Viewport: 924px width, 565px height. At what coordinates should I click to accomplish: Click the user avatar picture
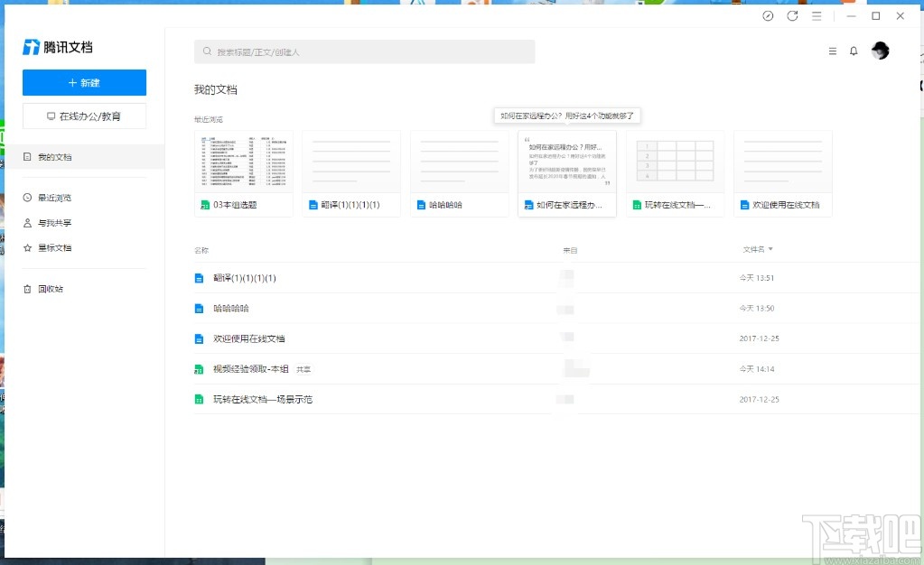880,51
